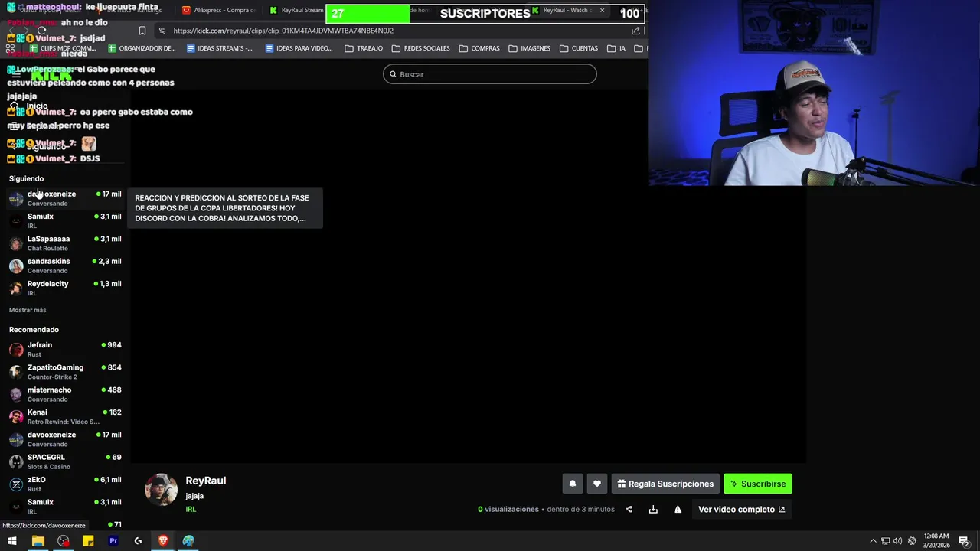
Task: Download the clip with the download icon
Action: click(x=653, y=510)
